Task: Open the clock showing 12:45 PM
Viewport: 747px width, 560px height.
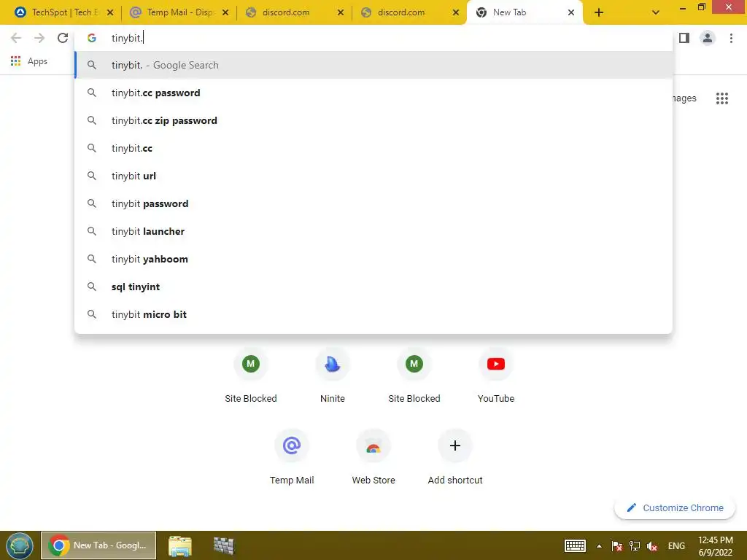Action: click(715, 545)
